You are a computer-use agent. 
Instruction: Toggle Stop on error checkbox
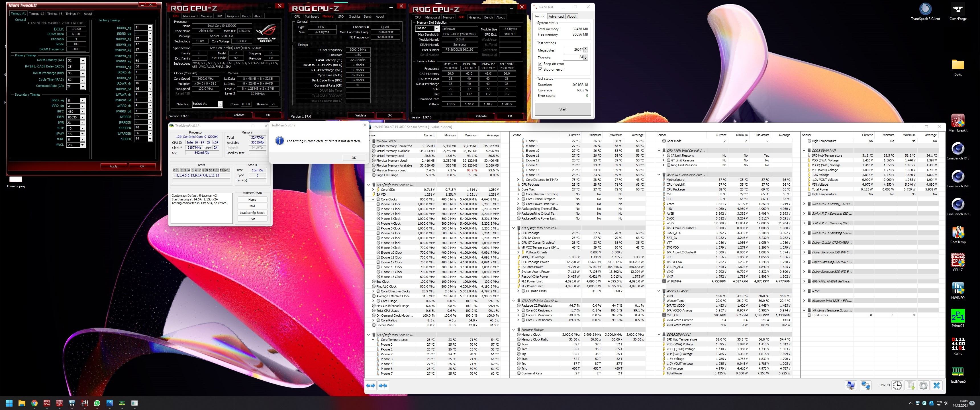pos(540,69)
